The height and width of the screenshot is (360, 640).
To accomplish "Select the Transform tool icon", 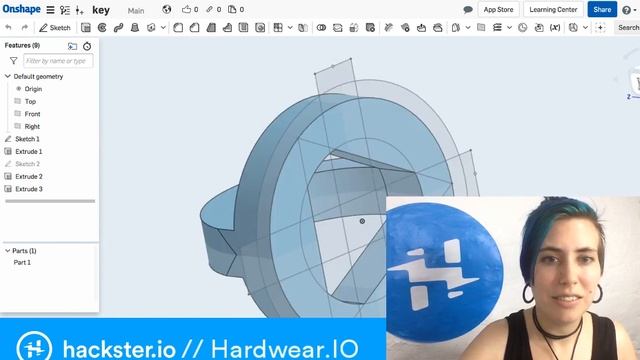I will 354,28.
